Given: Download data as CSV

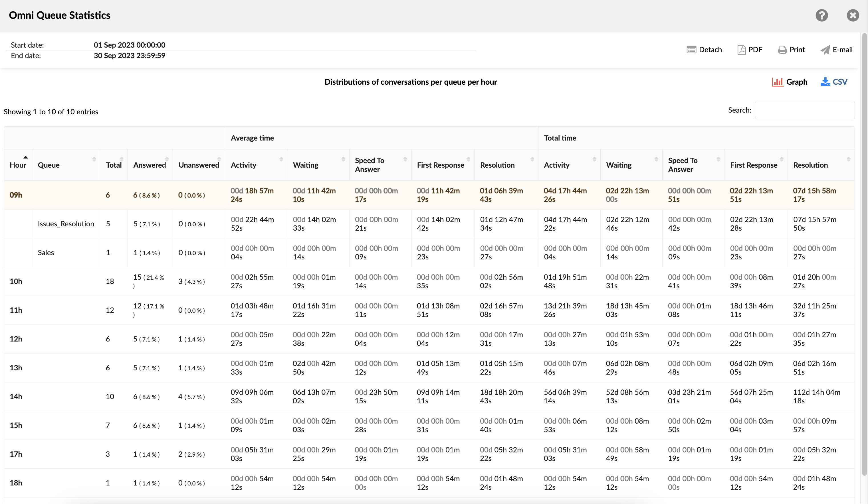Looking at the screenshot, I should pos(840,82).
